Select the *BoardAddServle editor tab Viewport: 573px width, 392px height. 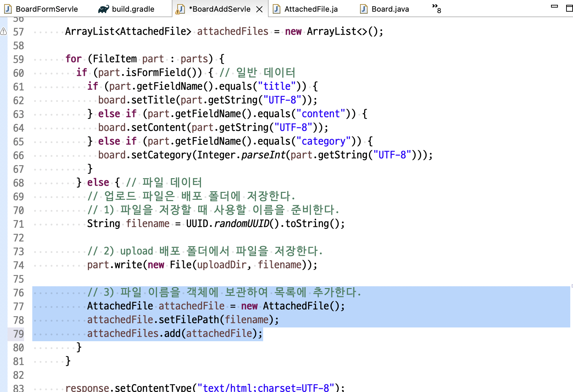[220, 9]
